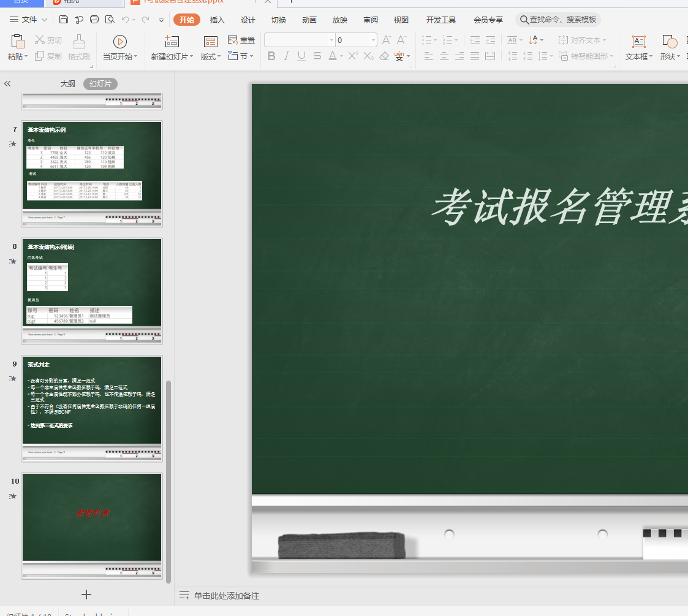Toggle Strikethrough formatting
688x616 pixels.
(x=317, y=56)
